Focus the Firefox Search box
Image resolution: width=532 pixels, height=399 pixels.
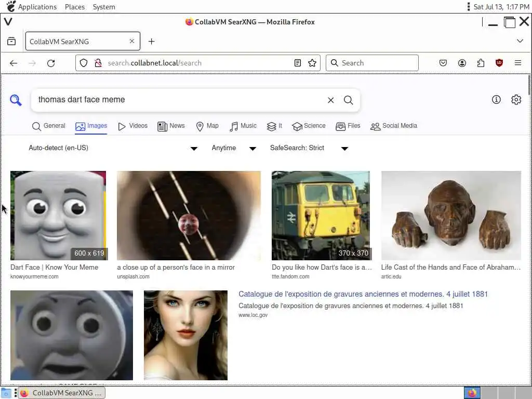372,63
